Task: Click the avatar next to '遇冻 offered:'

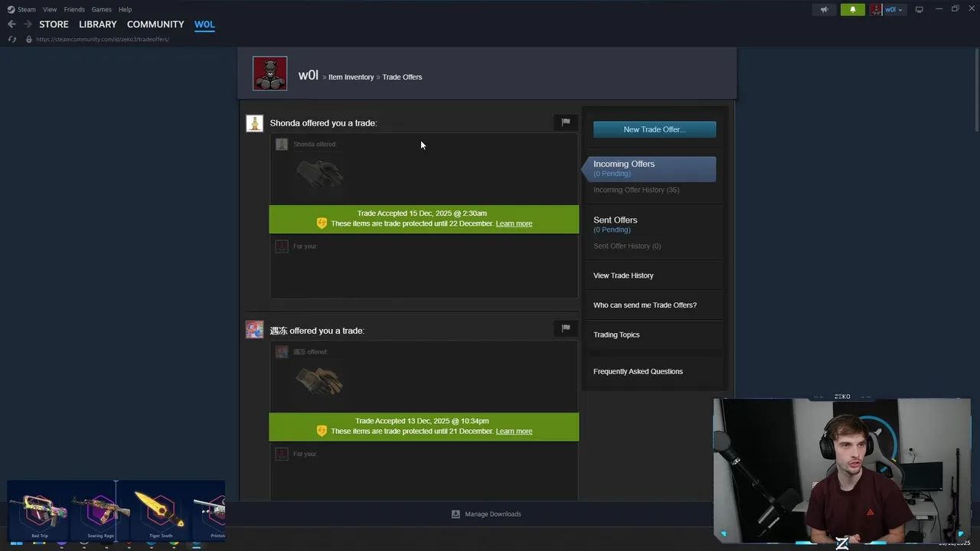Action: coord(282,351)
